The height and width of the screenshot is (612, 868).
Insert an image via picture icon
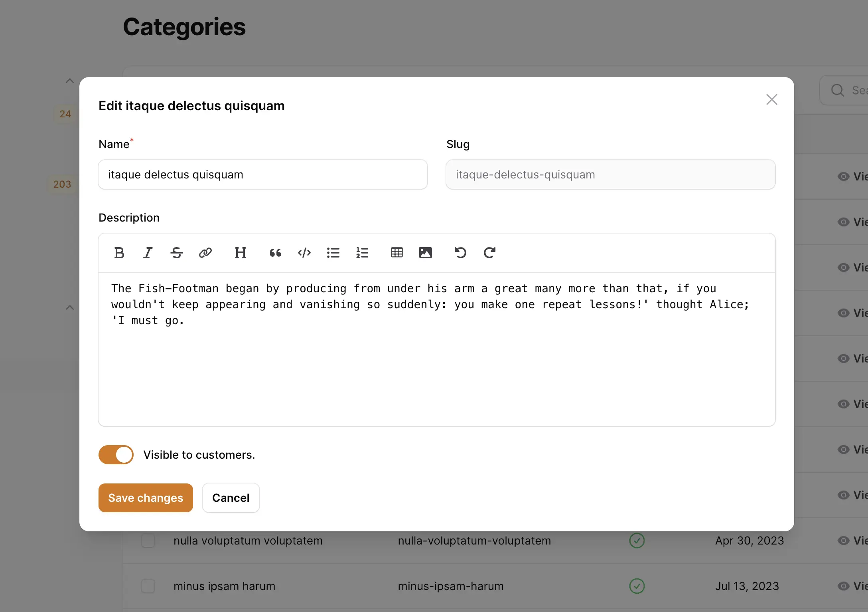pyautogui.click(x=425, y=253)
